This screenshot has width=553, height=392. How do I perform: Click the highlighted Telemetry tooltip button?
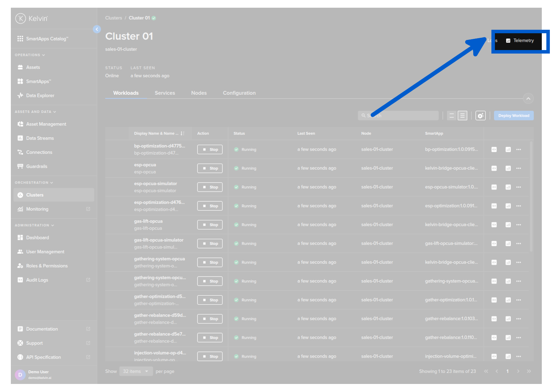click(x=520, y=41)
